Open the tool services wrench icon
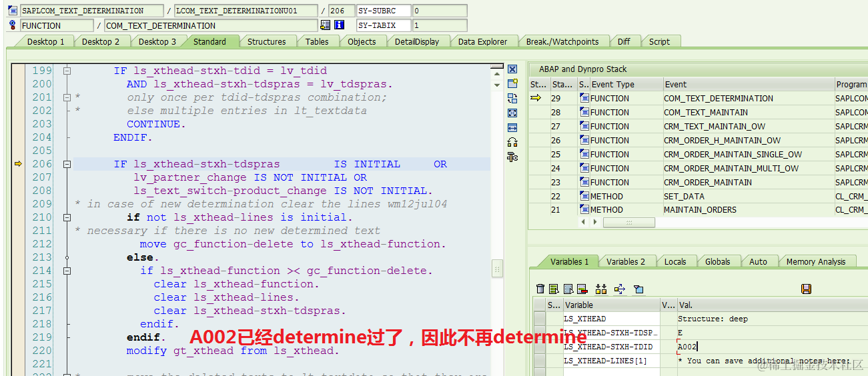The image size is (868, 376). click(512, 157)
